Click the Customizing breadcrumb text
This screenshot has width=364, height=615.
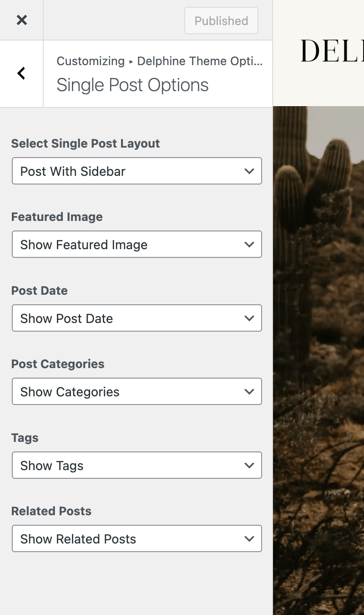click(91, 61)
